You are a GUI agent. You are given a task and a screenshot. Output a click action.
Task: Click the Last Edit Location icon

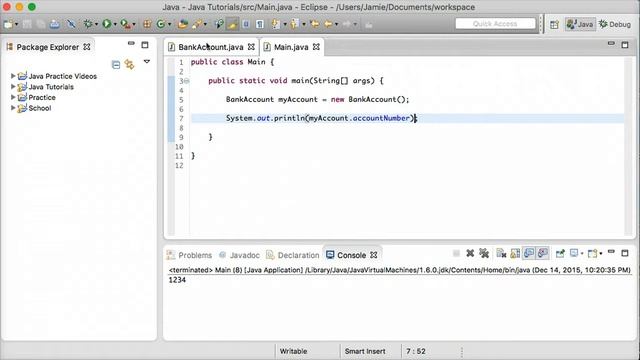tap(314, 24)
